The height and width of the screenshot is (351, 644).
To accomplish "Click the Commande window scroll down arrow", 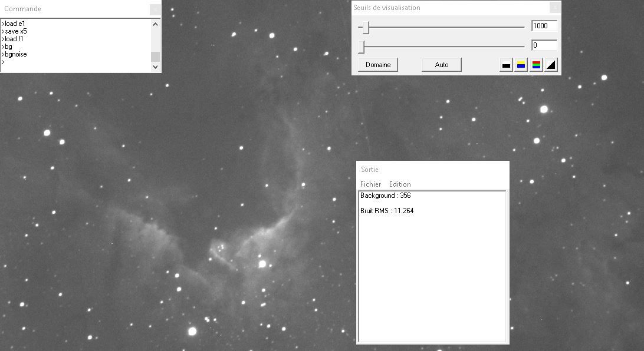I will tap(155, 67).
